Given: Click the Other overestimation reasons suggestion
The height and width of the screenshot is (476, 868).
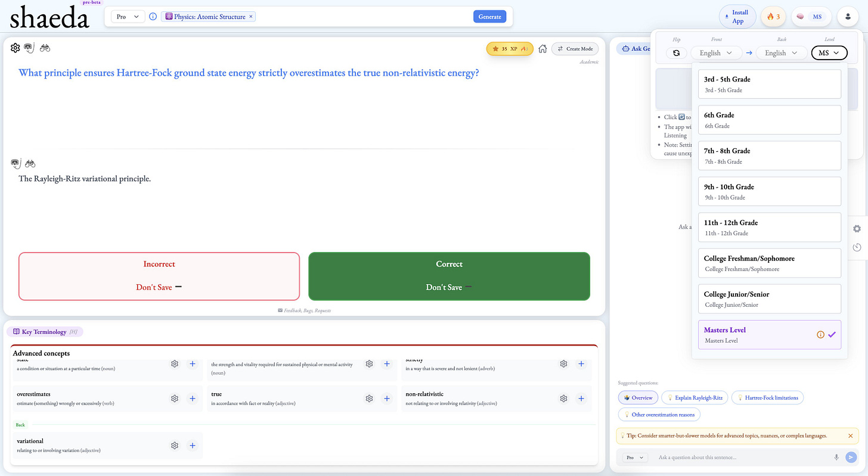Looking at the screenshot, I should 659,414.
